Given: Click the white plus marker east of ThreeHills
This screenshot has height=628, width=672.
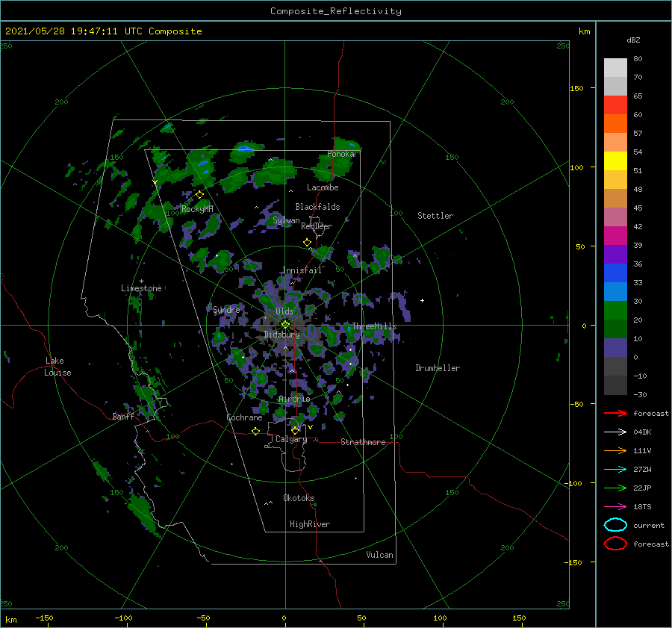Looking at the screenshot, I should 422,300.
